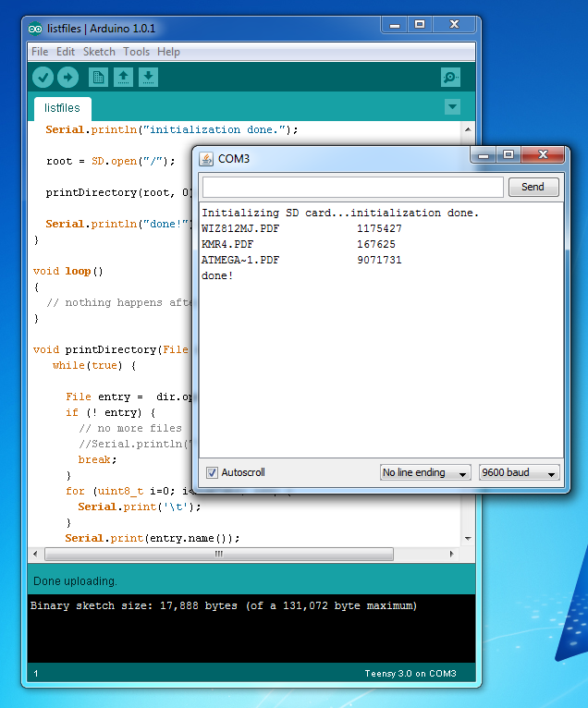
Task: Click line number 1 in status bar
Action: tap(36, 674)
